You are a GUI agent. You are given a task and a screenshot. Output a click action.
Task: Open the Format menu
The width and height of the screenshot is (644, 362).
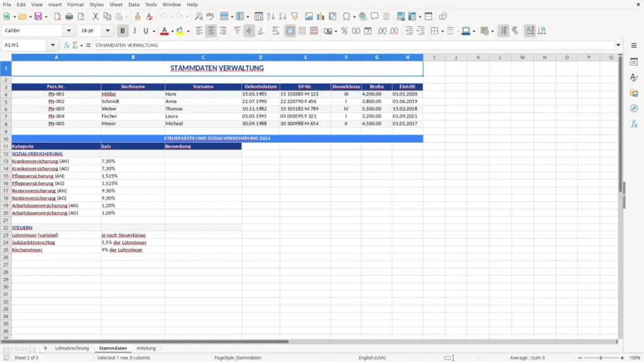[x=75, y=4]
